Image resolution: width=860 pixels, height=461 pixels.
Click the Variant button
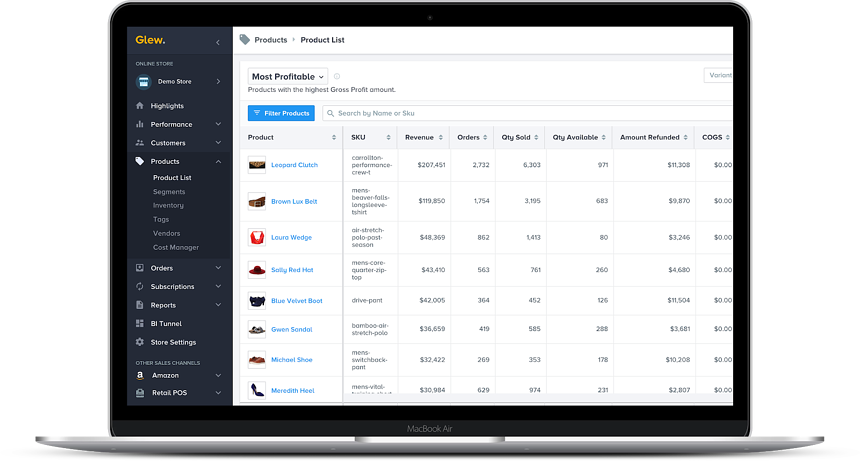718,75
